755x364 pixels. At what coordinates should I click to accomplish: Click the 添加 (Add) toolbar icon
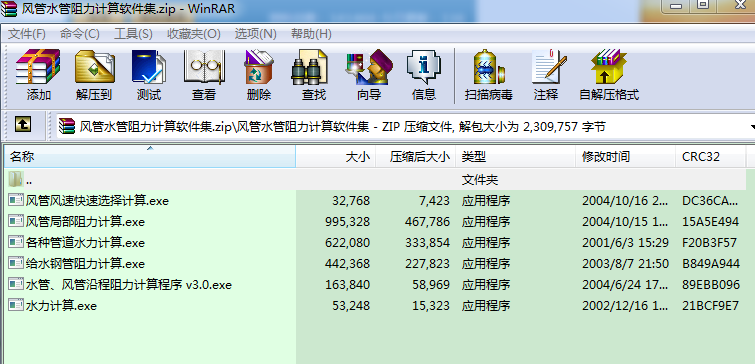click(x=38, y=67)
